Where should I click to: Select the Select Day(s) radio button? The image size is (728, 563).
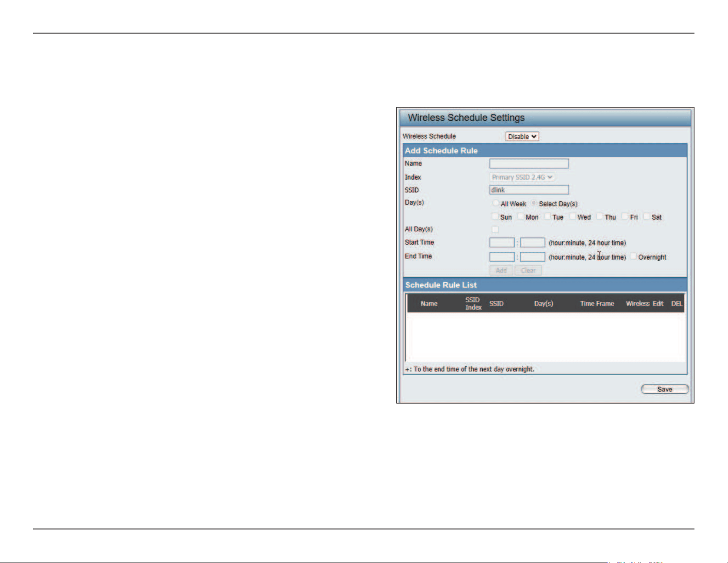pos(534,203)
